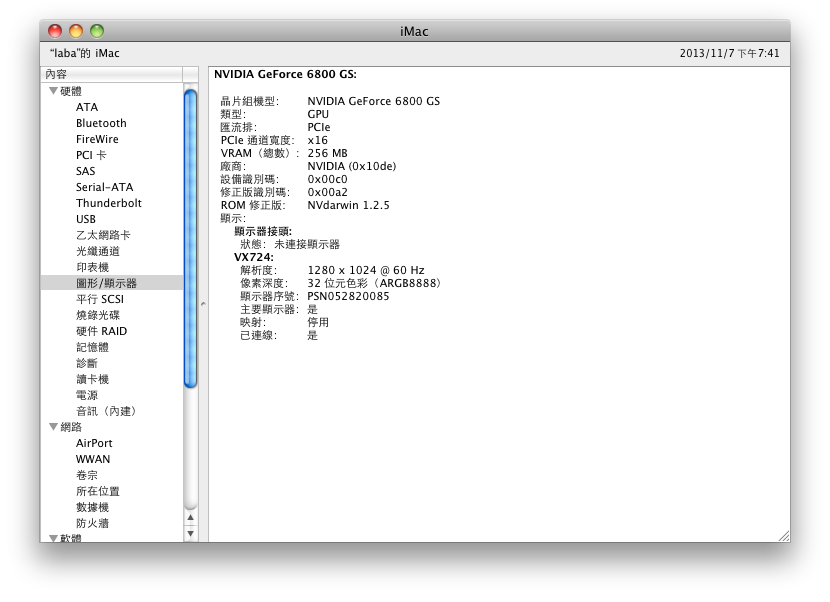Click the pane splitter collapse handle
The height and width of the screenshot is (602, 830).
tap(203, 304)
